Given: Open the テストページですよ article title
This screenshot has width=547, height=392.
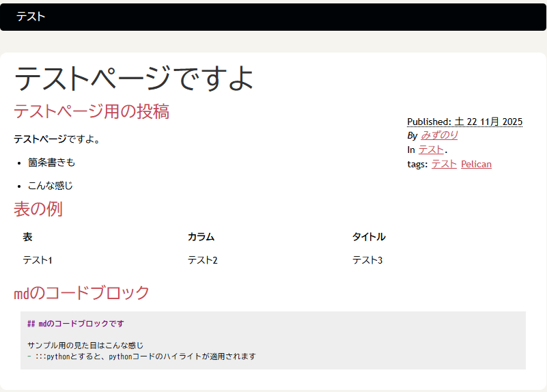Looking at the screenshot, I should point(134,79).
